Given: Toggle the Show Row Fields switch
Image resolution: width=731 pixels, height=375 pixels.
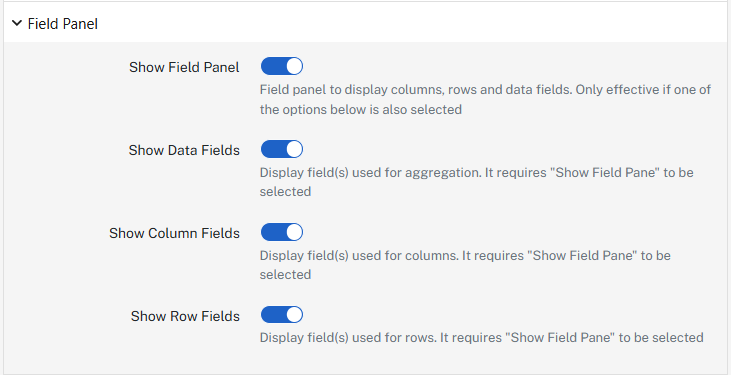Looking at the screenshot, I should (x=282, y=315).
